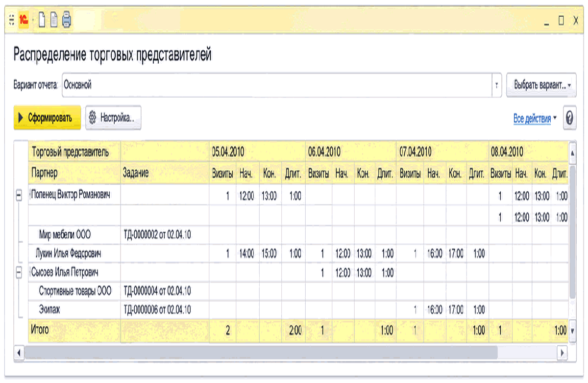
Task: Open the Настройка... button
Action: pos(113,118)
